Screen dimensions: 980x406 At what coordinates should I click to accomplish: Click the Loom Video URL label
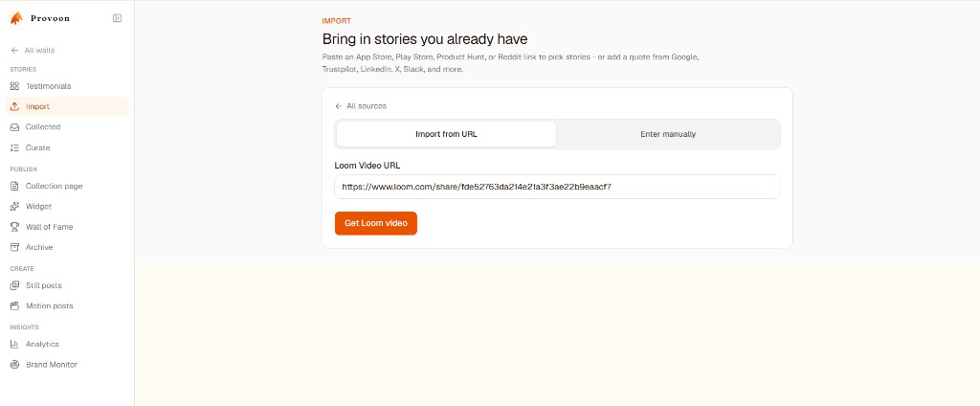(x=367, y=166)
